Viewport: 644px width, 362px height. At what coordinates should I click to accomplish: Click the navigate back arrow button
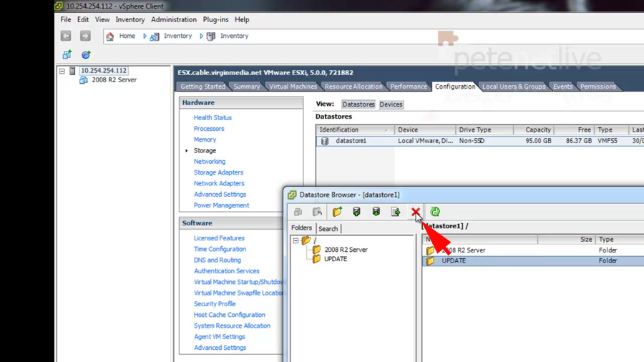pos(66,36)
